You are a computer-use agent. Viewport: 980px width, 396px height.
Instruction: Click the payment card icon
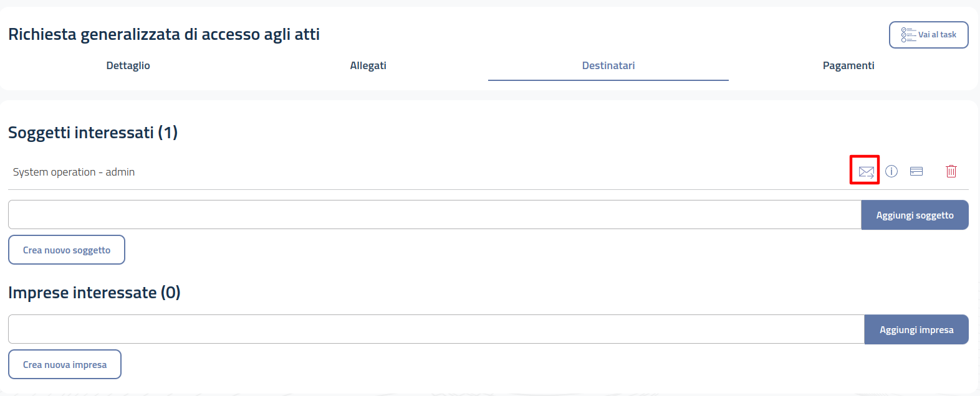(916, 171)
